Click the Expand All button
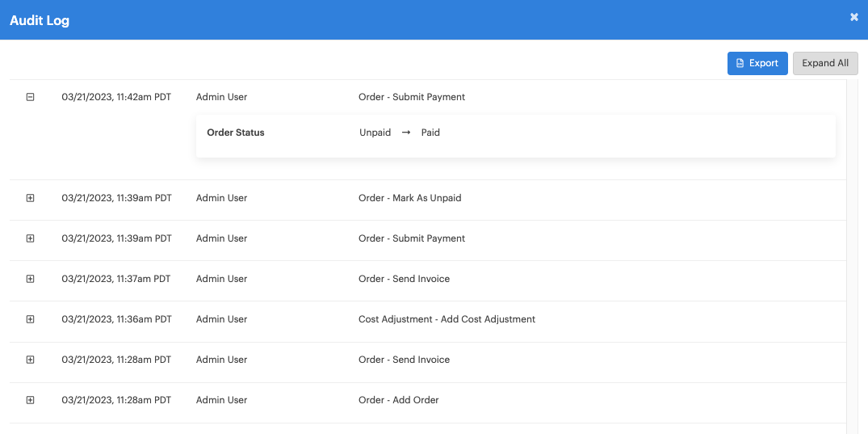 pyautogui.click(x=825, y=63)
